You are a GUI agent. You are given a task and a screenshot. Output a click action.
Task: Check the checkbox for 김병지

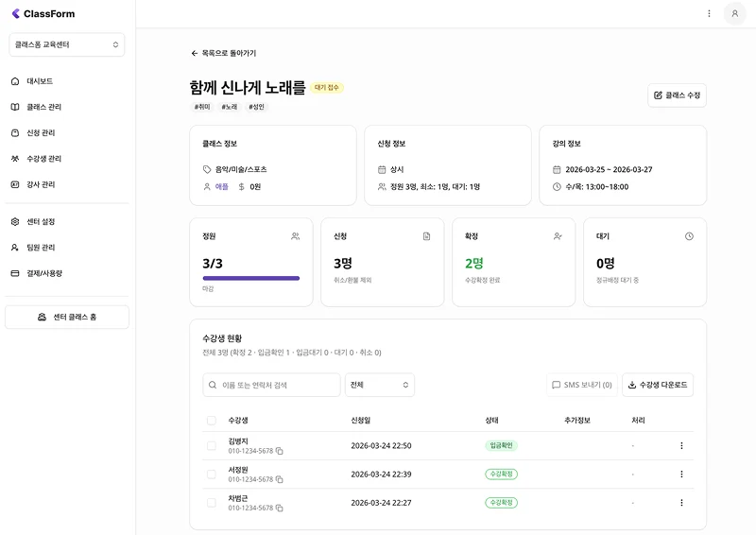[x=211, y=446]
